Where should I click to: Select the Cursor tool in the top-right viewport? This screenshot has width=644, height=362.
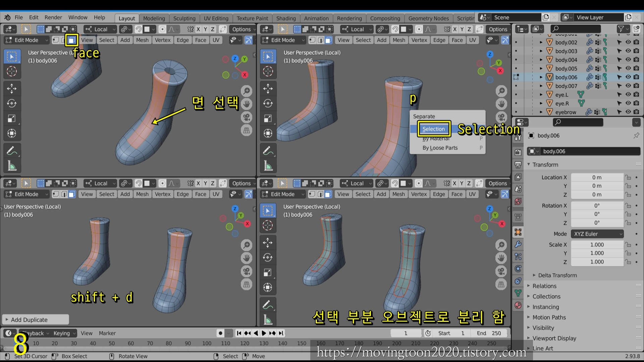click(268, 71)
